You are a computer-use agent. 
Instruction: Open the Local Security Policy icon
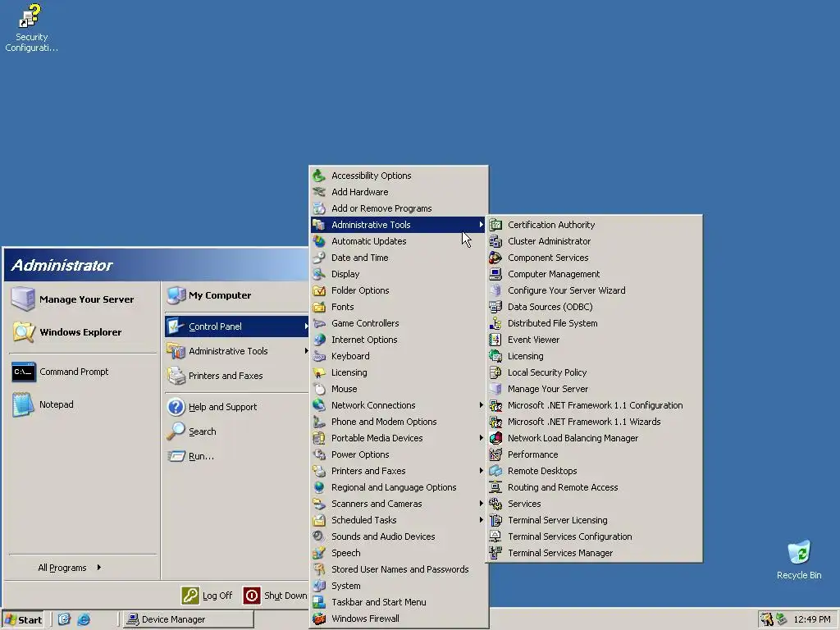coord(495,372)
